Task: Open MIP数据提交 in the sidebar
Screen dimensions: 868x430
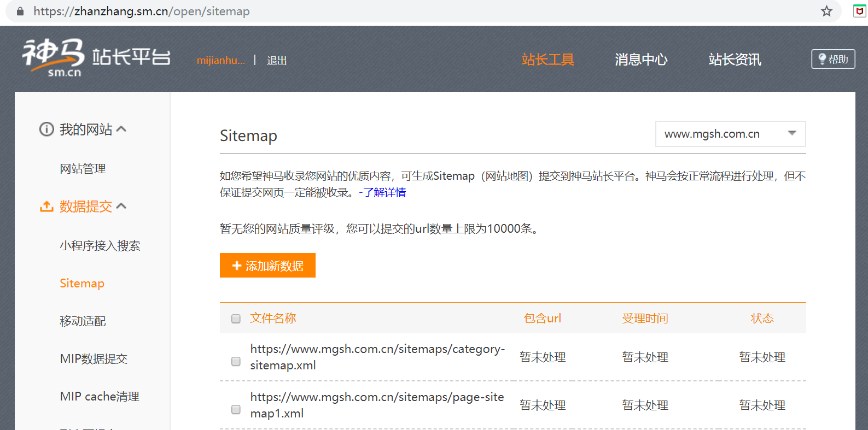Action: click(x=94, y=359)
